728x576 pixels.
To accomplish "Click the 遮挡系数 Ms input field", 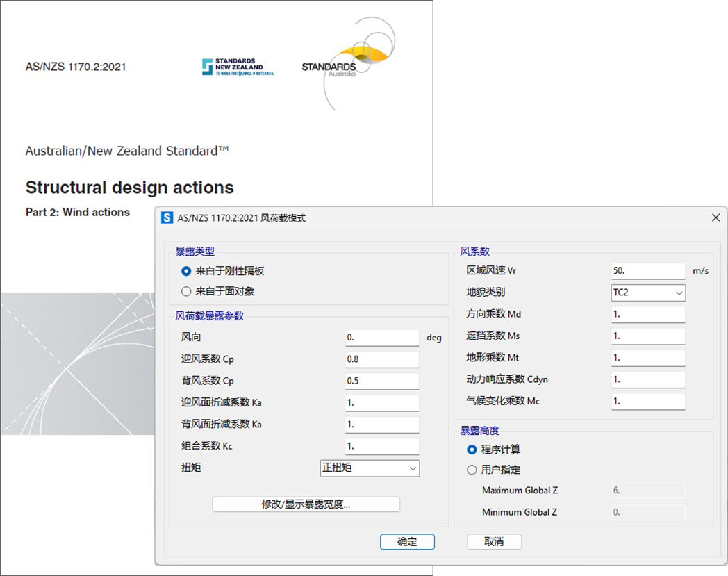I will coord(648,336).
